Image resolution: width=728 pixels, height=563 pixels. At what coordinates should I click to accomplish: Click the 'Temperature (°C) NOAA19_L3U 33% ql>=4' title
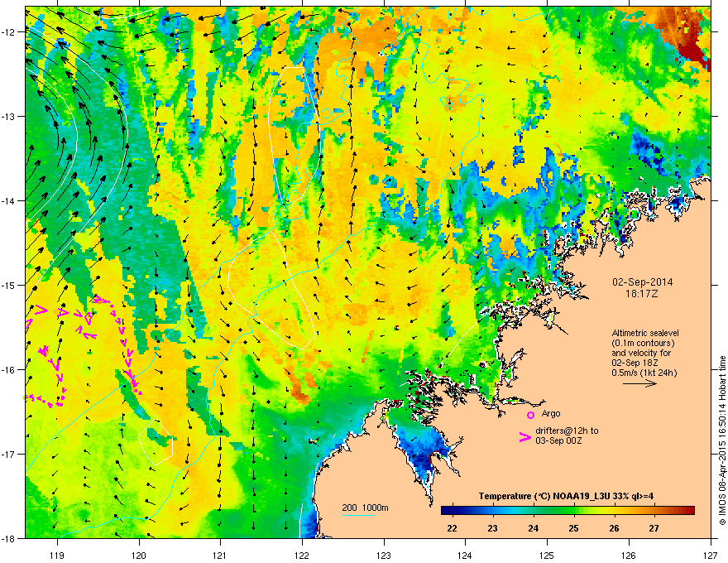[x=566, y=496]
